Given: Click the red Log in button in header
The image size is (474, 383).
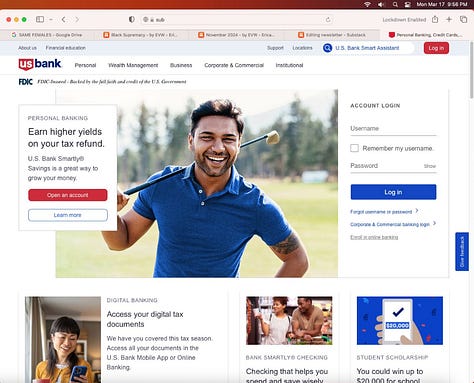Looking at the screenshot, I should click(436, 48).
